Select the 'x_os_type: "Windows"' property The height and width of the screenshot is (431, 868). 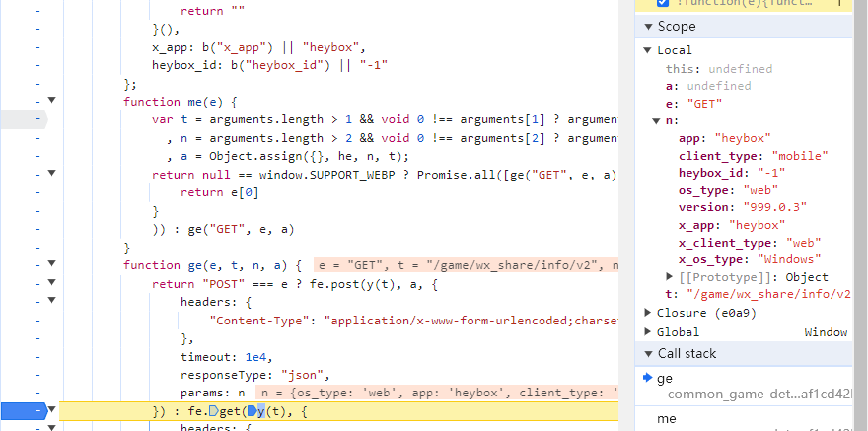(x=750, y=259)
